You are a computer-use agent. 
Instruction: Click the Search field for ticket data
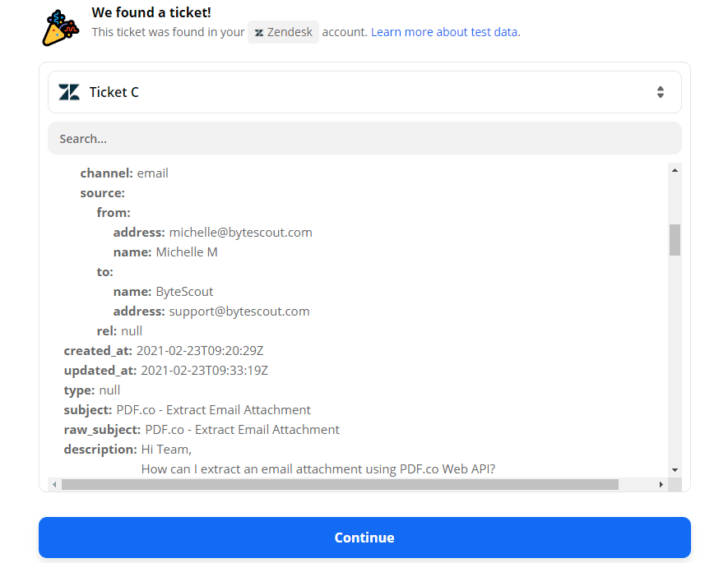[x=364, y=139]
